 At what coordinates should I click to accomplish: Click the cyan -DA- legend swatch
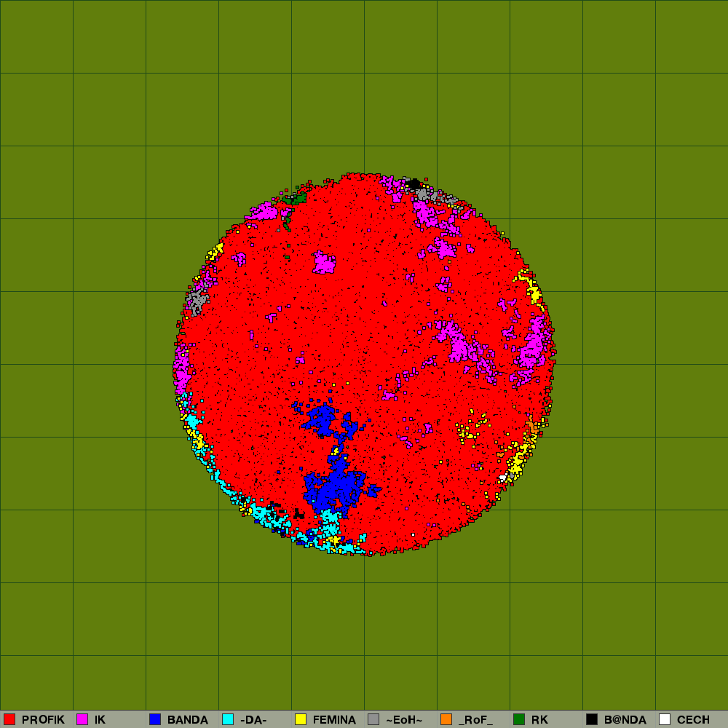tap(228, 719)
